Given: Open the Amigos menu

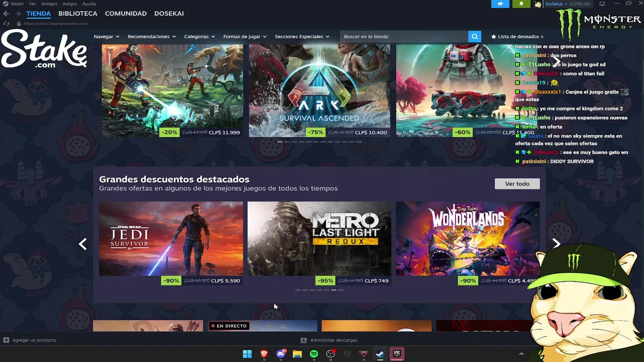Looking at the screenshot, I should 49,4.
